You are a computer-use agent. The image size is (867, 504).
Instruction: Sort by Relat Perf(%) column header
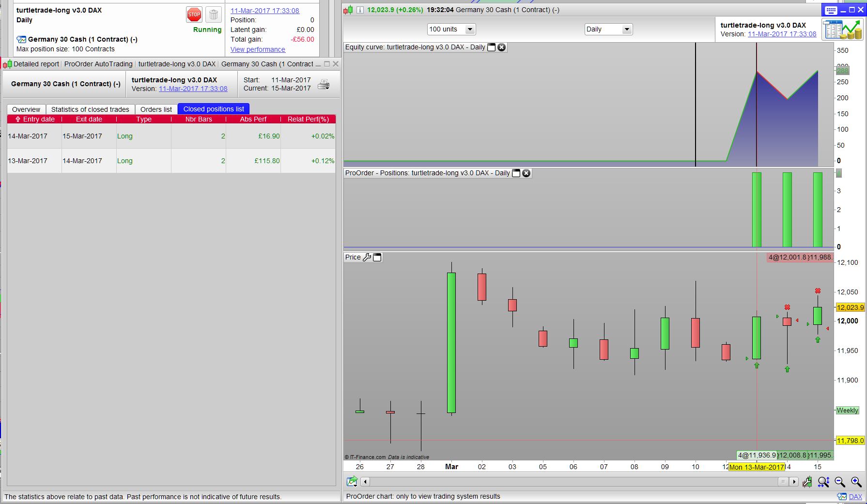(x=308, y=119)
